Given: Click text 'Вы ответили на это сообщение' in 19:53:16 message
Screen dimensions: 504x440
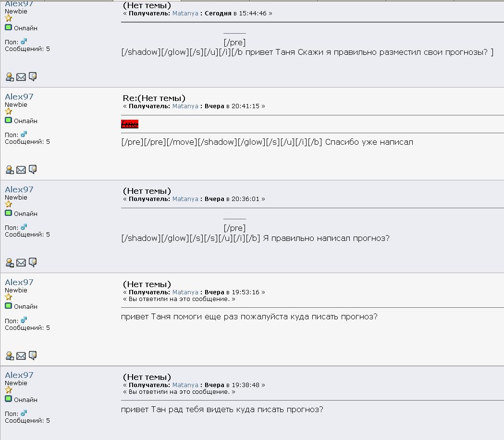Looking at the screenshot, I should pyautogui.click(x=179, y=299).
